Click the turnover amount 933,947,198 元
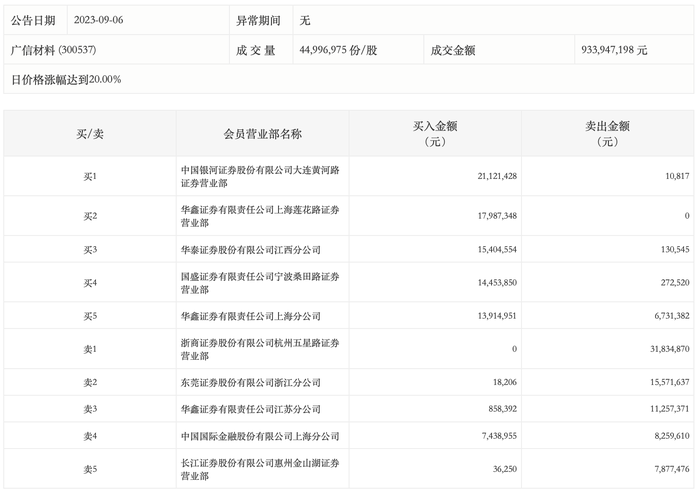Screen dimensions: 700x499 coord(614,50)
